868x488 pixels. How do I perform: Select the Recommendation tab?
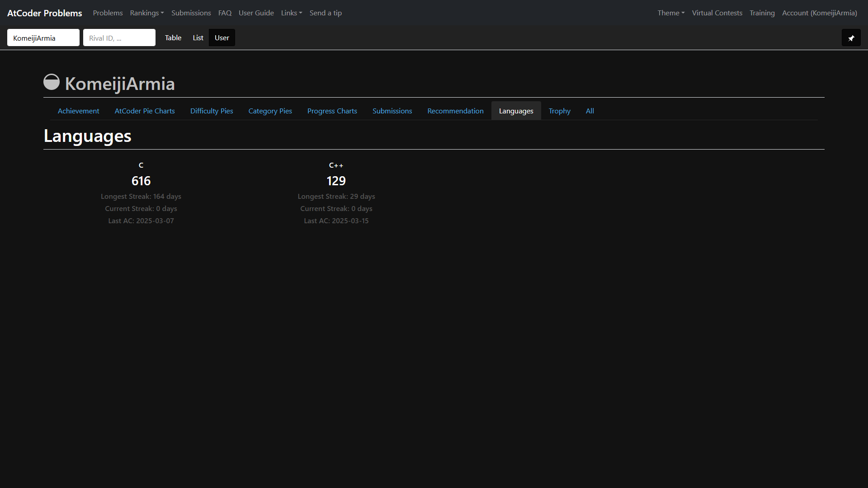point(455,111)
